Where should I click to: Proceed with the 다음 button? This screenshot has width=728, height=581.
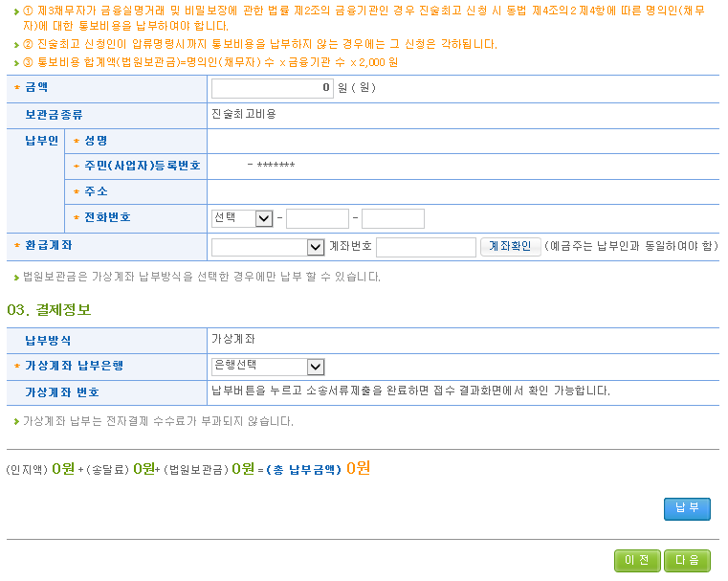(x=687, y=560)
